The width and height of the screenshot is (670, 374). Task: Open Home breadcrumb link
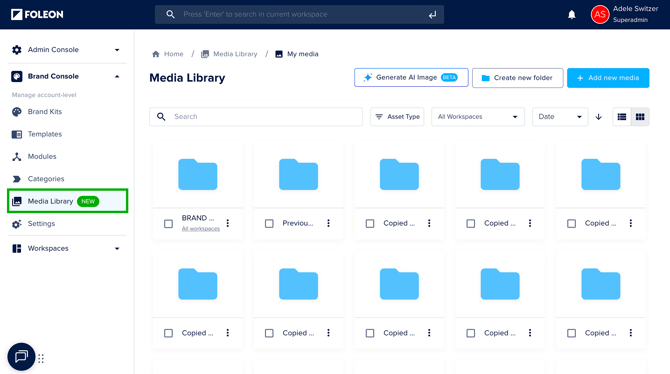[173, 54]
